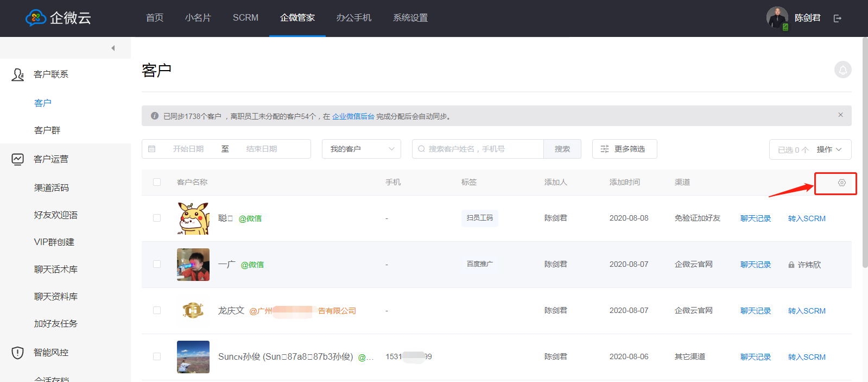Check the checkbox for the customer 一广

(x=157, y=264)
